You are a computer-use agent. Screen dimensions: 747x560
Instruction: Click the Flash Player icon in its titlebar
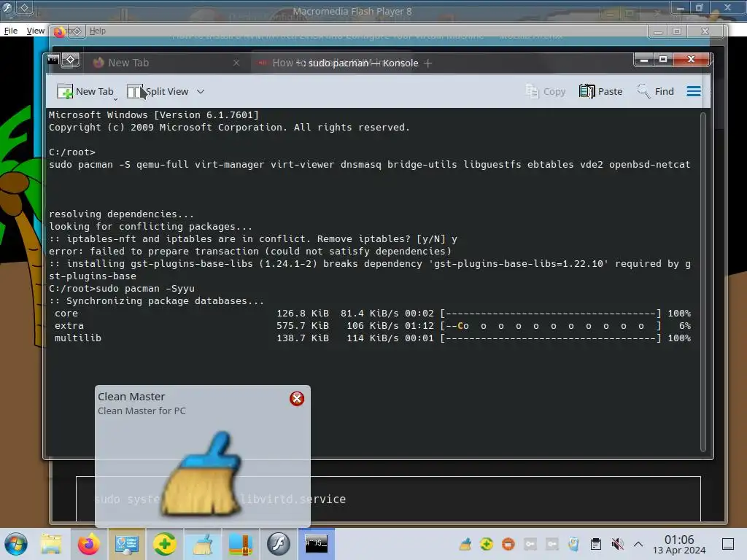tap(7, 7)
